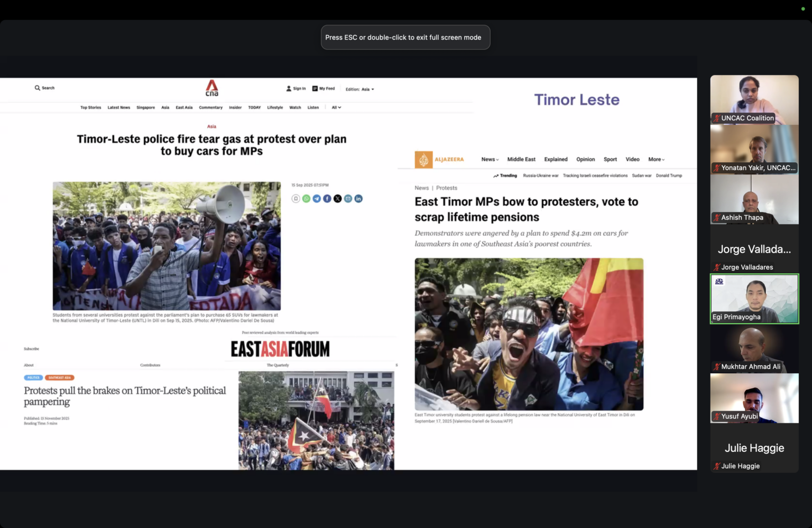Click the CNA Search field
Screen dimensions: 812x528
(x=45, y=88)
